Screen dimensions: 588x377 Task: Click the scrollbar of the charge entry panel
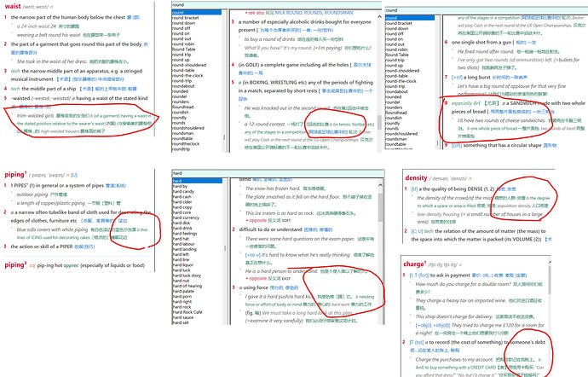(550, 278)
